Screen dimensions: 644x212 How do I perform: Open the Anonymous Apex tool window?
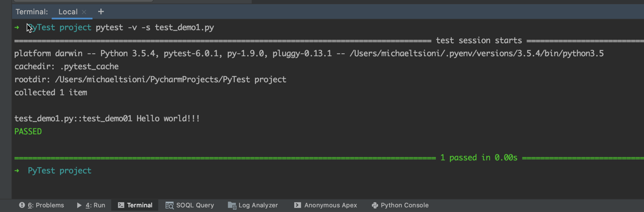pyautogui.click(x=325, y=205)
